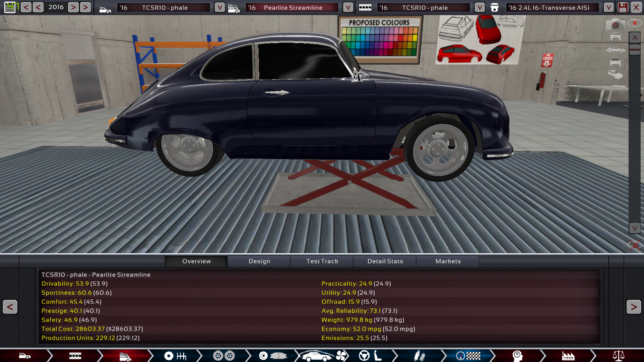
Task: Save design with the floppy disk icon
Action: point(623,7)
